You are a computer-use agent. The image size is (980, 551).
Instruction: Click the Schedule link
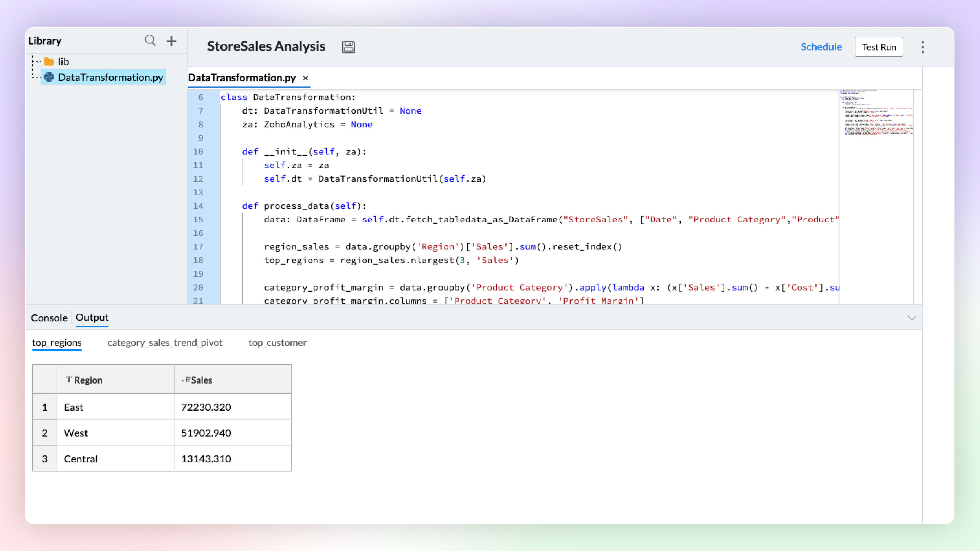pyautogui.click(x=821, y=47)
